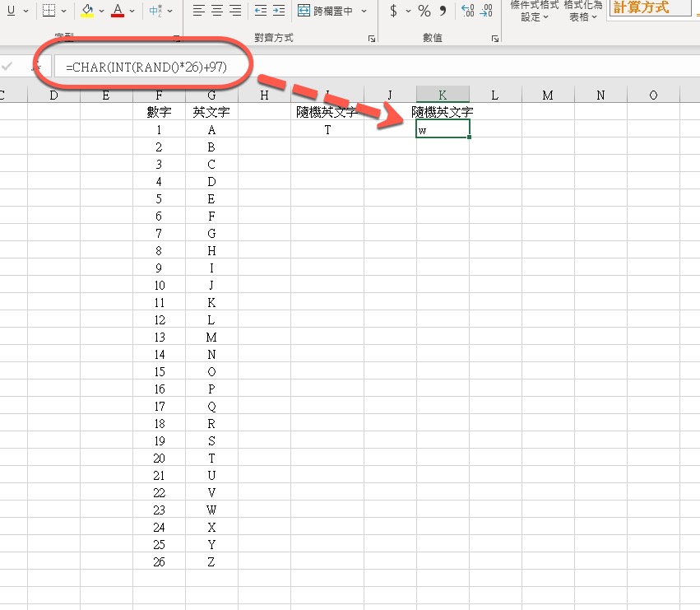This screenshot has height=610, width=700.
Task: Click the phonetic guide icon
Action: 155,11
